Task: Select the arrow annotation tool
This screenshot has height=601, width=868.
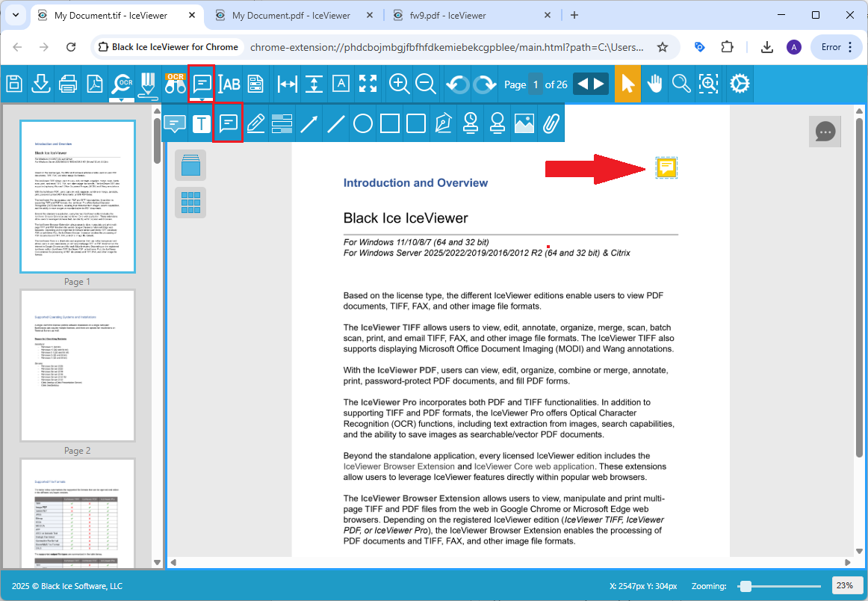Action: click(309, 123)
